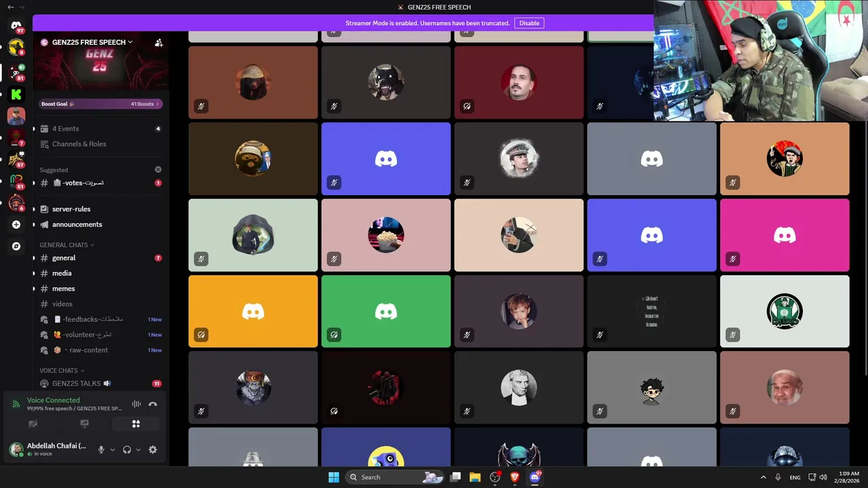
Task: Select the green circular emblem avatar tile
Action: point(785,311)
